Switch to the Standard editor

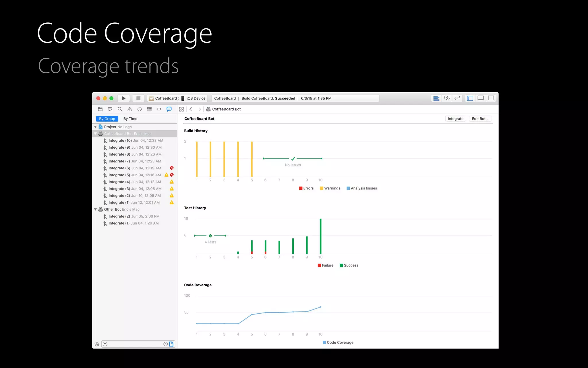(x=436, y=98)
